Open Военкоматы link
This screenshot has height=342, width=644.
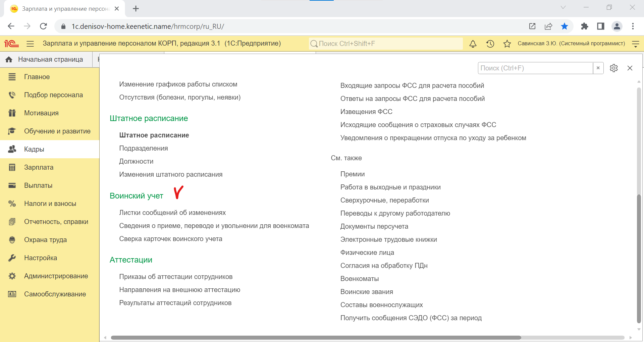tap(359, 279)
